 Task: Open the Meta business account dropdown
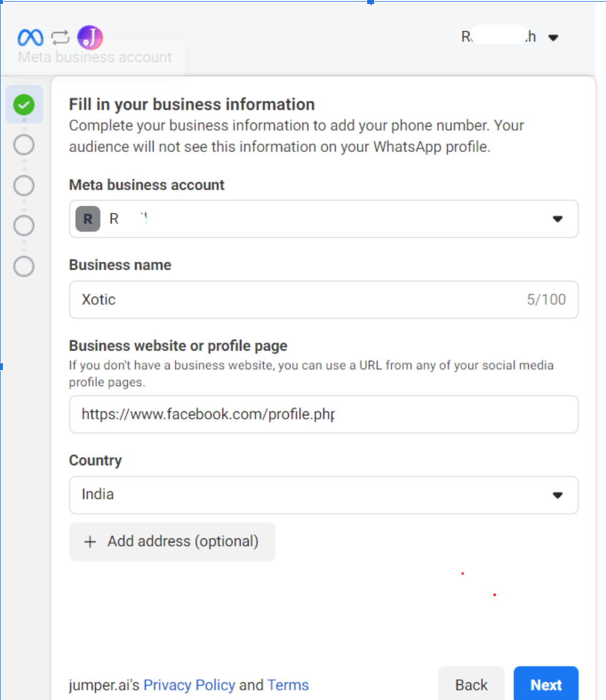click(557, 218)
